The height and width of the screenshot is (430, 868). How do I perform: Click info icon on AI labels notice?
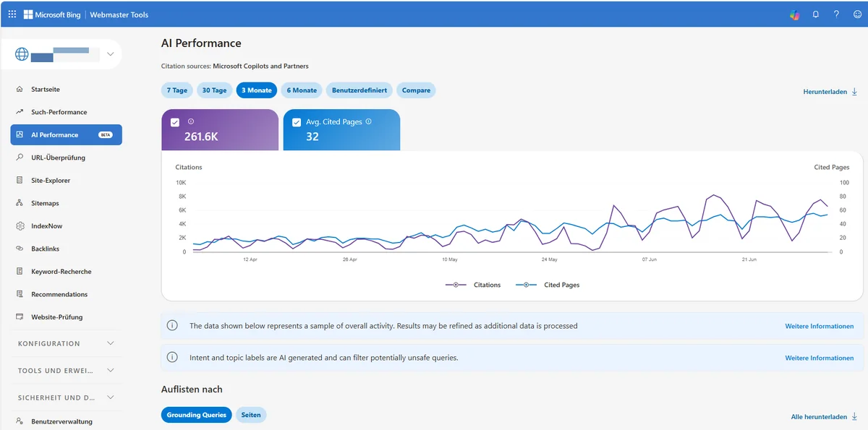[172, 358]
